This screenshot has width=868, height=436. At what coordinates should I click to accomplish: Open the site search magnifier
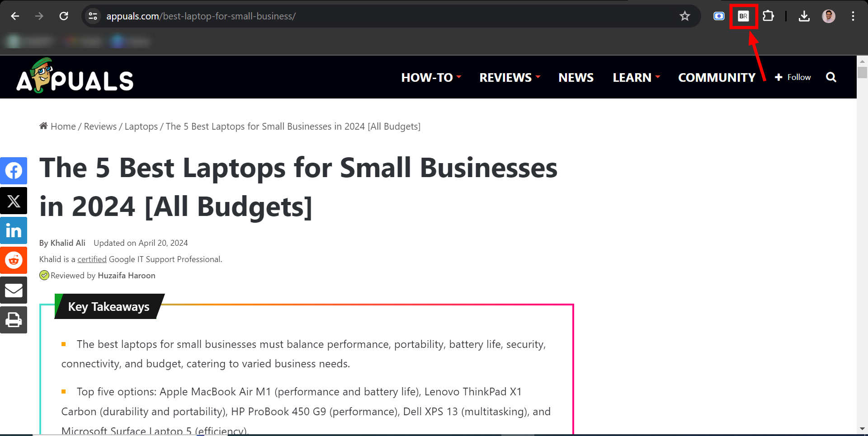click(x=831, y=77)
